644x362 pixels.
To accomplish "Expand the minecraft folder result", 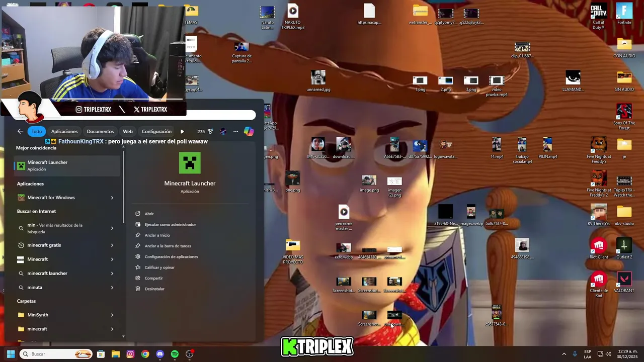I will pyautogui.click(x=112, y=329).
